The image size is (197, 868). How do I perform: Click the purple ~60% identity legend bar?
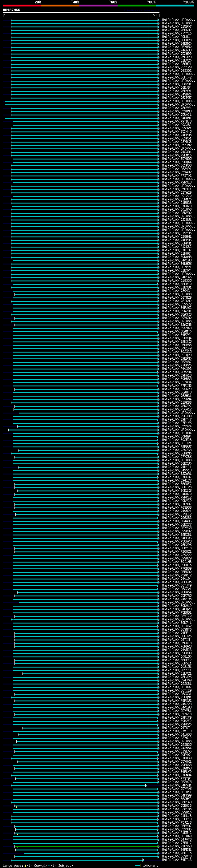point(99,6)
